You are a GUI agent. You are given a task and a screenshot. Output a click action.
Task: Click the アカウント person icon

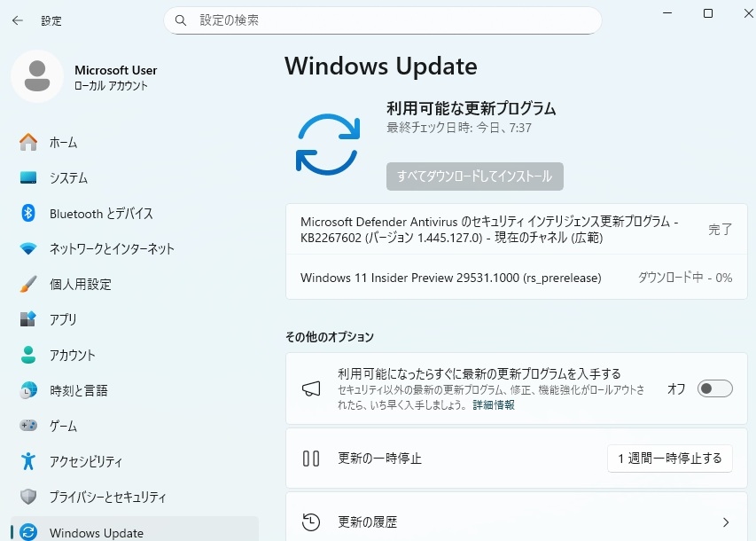coord(28,355)
